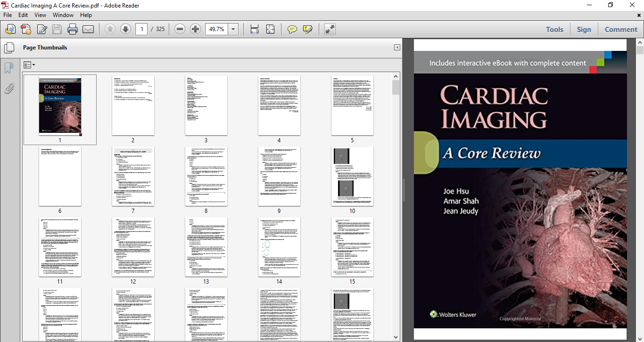This screenshot has width=644, height=342.
Task: Click the email envelope icon
Action: coord(88,29)
